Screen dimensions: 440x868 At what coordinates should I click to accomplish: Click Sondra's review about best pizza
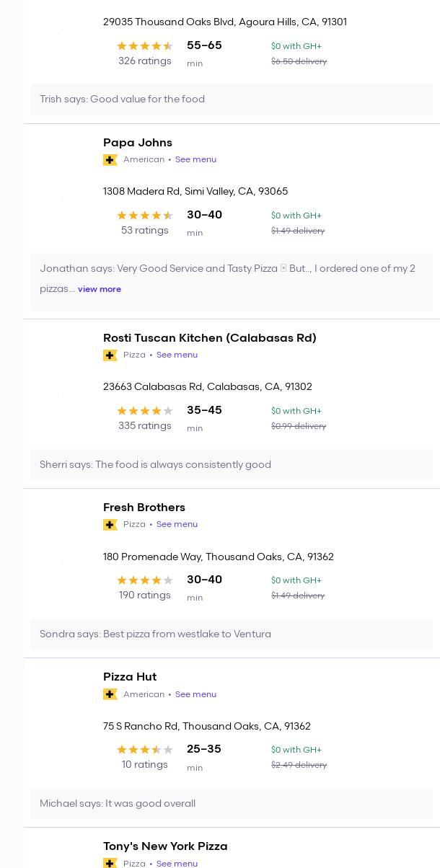coord(155,634)
